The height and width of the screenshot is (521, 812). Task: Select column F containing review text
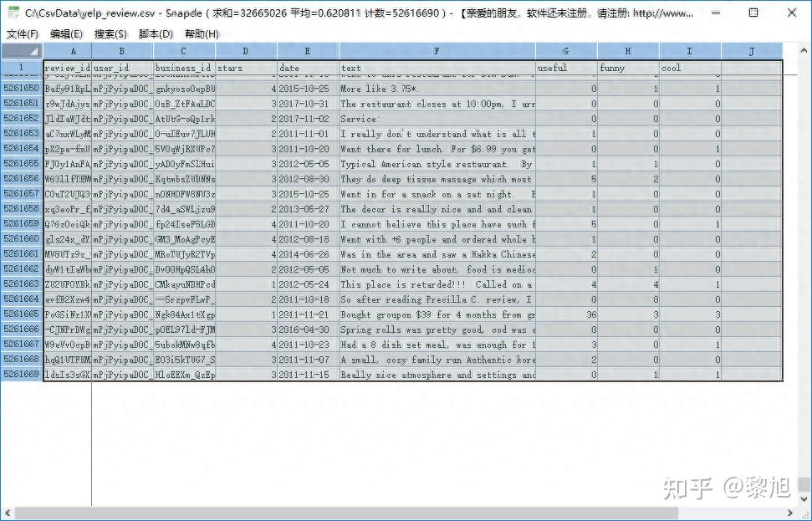tap(437, 50)
